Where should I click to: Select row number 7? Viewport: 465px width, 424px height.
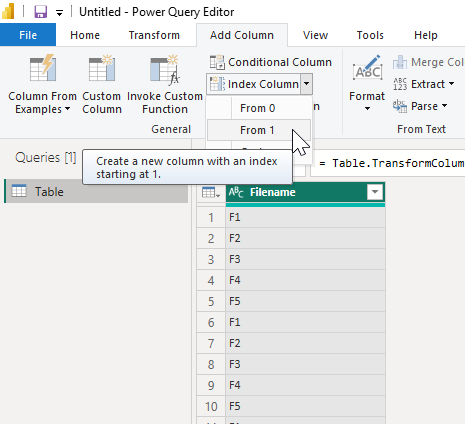(211, 344)
